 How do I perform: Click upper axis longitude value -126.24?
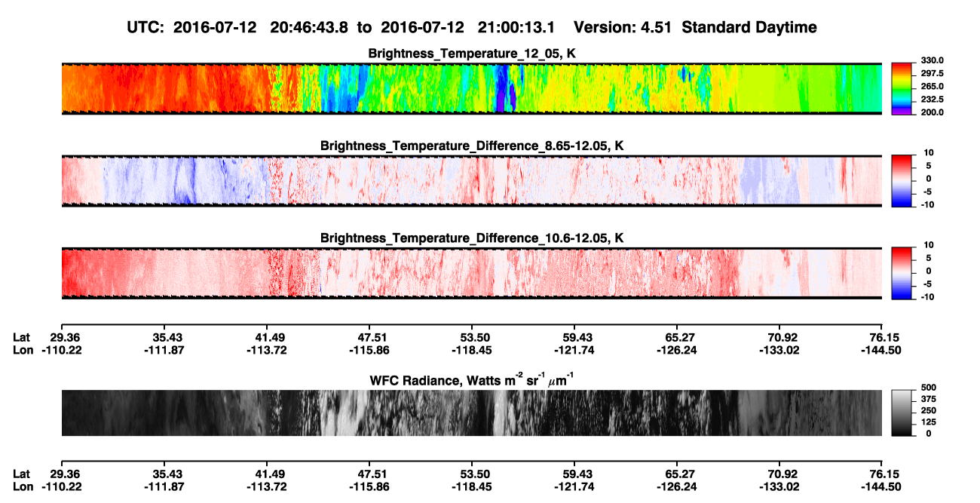[677, 350]
